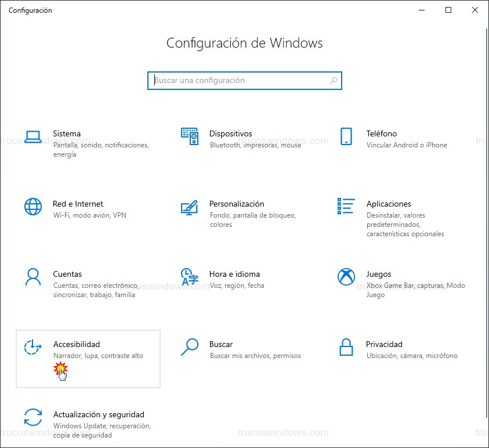This screenshot has height=448, width=489.
Task: Click the Cuentas person icon
Action: [33, 277]
